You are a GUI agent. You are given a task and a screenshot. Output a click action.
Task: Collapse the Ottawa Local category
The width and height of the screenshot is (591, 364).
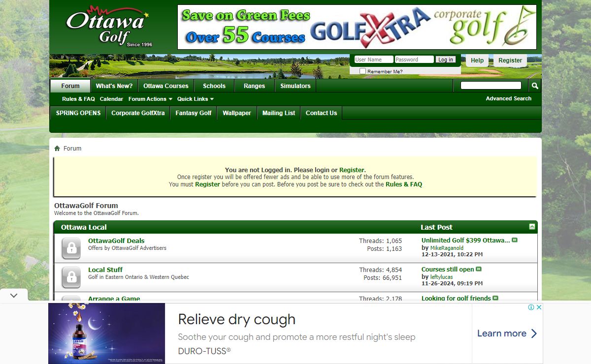pyautogui.click(x=532, y=227)
